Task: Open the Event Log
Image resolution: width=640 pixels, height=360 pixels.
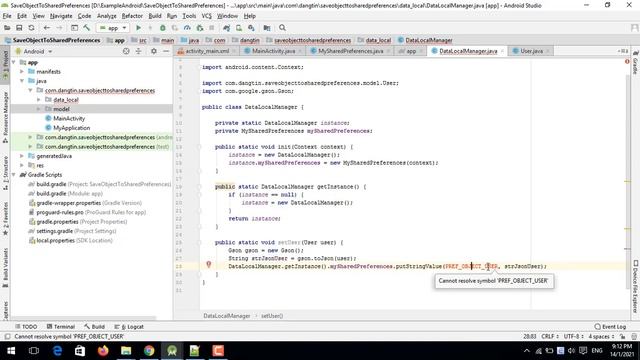Action: (x=610, y=327)
